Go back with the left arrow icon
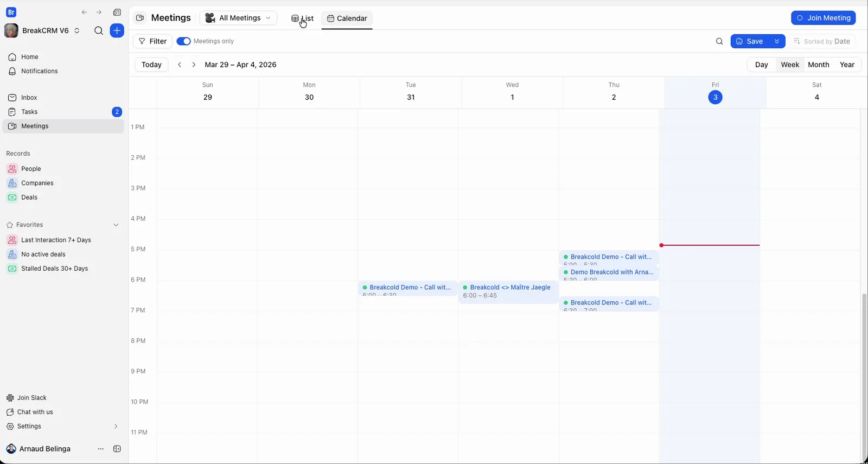Screen dimensions: 868x464 coord(84,12)
